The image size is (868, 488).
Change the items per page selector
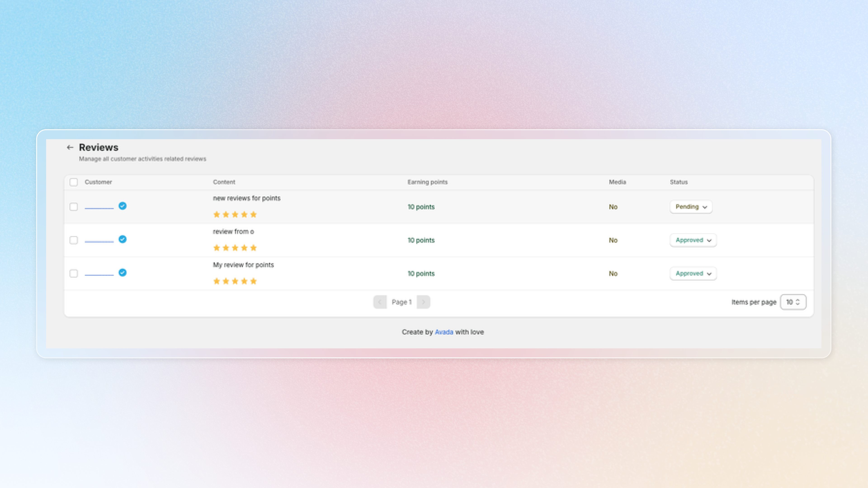pos(793,302)
